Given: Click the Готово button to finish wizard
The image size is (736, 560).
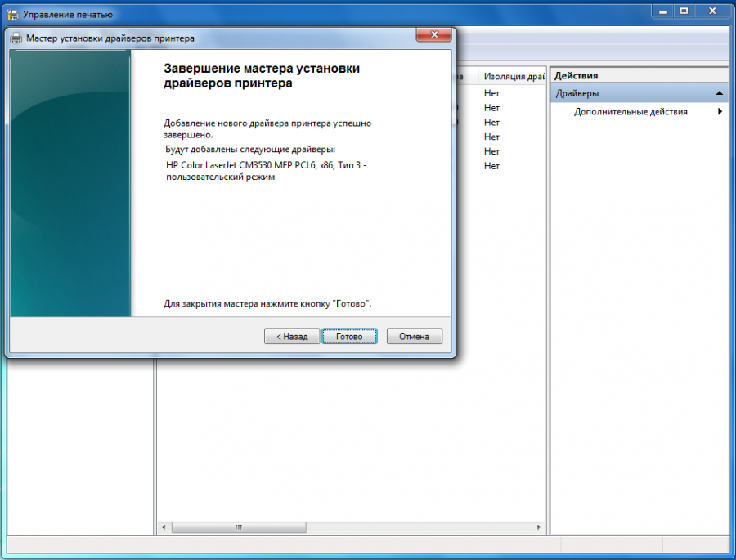Looking at the screenshot, I should 349,336.
